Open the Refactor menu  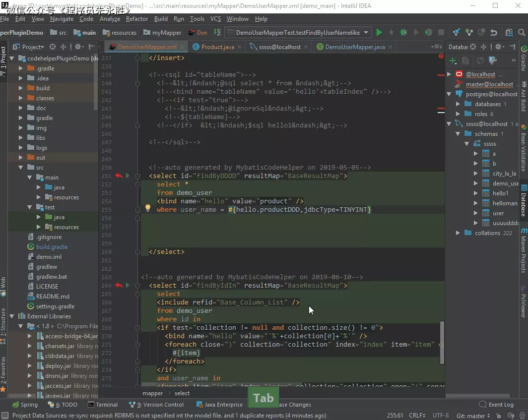(x=137, y=19)
